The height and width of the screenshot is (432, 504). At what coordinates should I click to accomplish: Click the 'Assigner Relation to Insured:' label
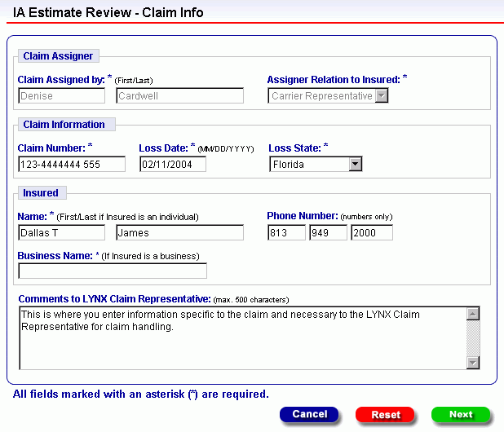[x=334, y=80]
